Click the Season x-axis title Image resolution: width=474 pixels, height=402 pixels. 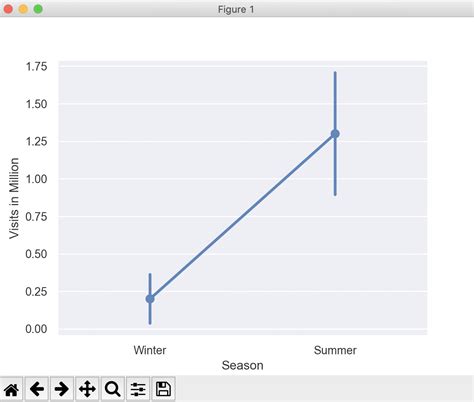pyautogui.click(x=243, y=365)
